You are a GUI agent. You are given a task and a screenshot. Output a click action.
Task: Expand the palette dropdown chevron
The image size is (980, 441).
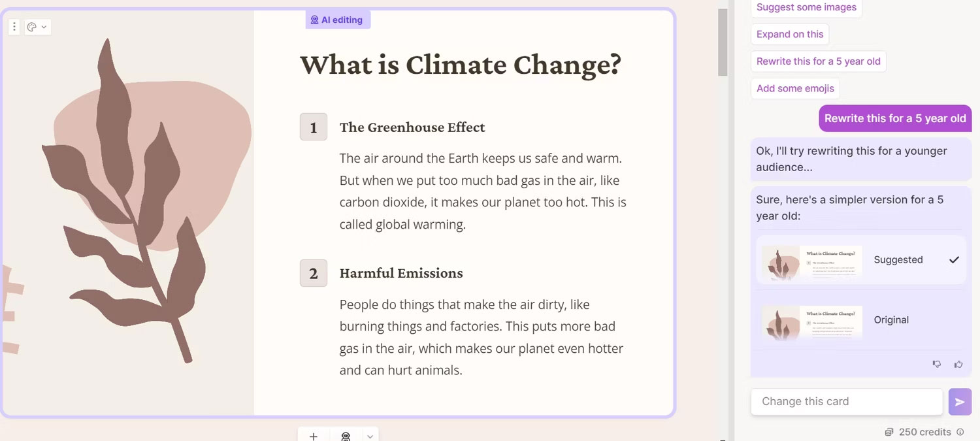pos(44,27)
